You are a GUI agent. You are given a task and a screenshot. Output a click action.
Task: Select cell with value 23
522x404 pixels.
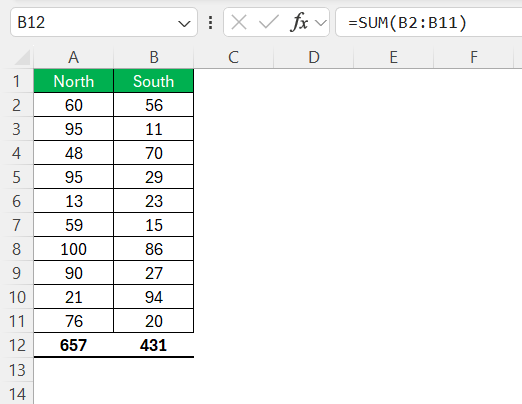point(154,201)
